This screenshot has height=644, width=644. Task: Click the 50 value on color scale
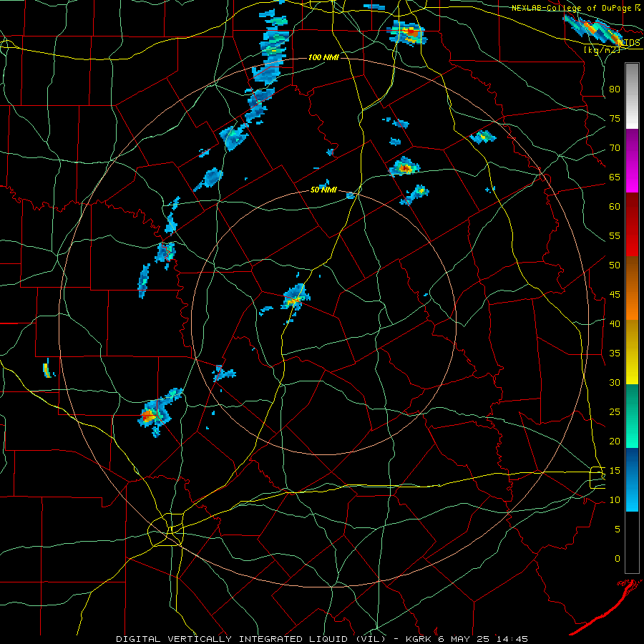[615, 265]
